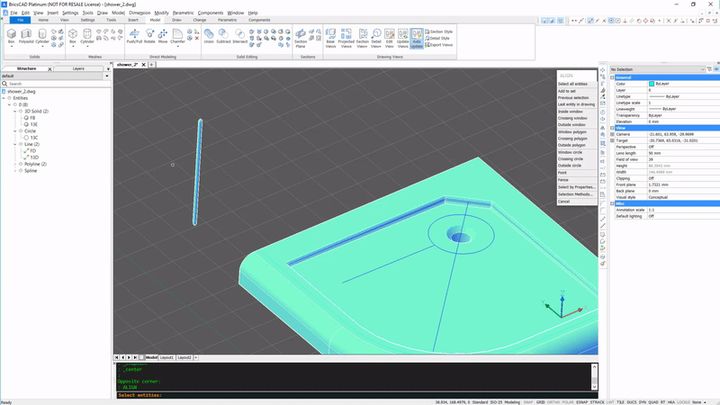Open Section Style settings

(439, 32)
